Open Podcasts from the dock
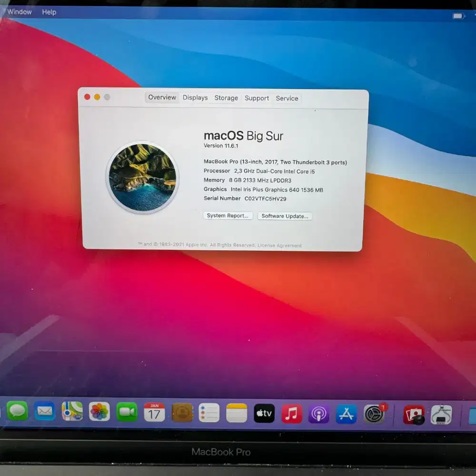The image size is (476, 476). pos(318,412)
